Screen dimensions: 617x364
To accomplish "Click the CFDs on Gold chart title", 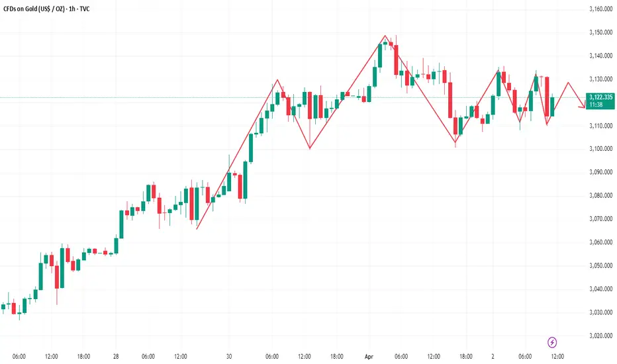I will (46, 9).
